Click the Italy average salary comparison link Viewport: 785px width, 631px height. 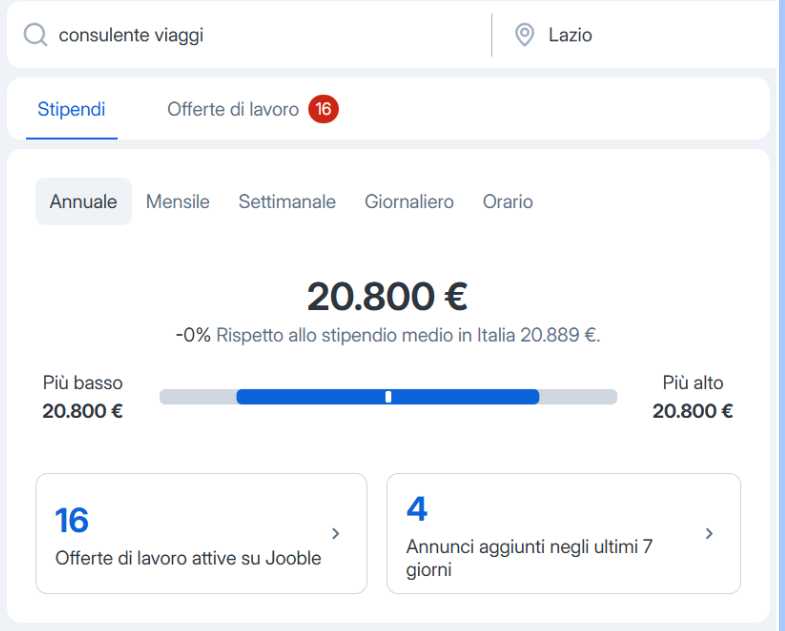click(408, 336)
